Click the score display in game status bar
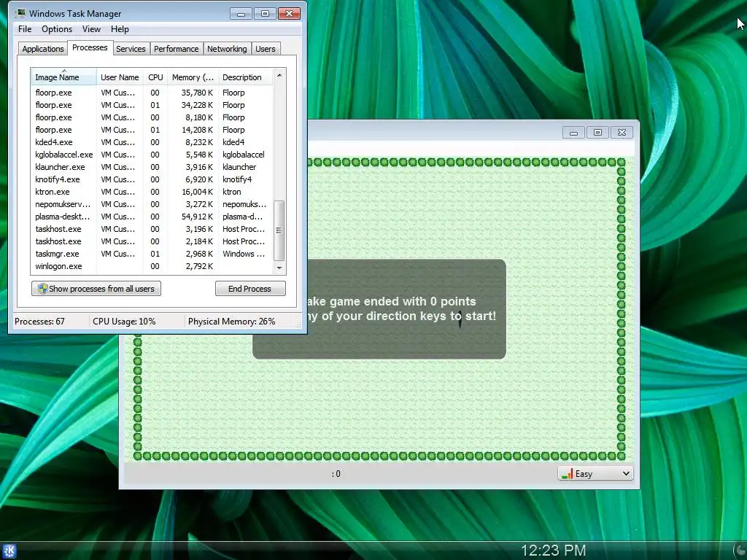The image size is (747, 560). [x=336, y=474]
